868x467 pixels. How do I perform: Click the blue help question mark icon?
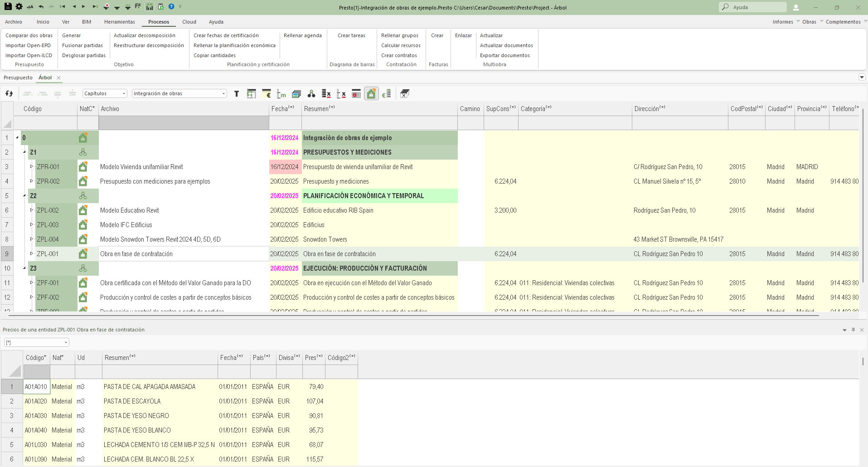171,7
